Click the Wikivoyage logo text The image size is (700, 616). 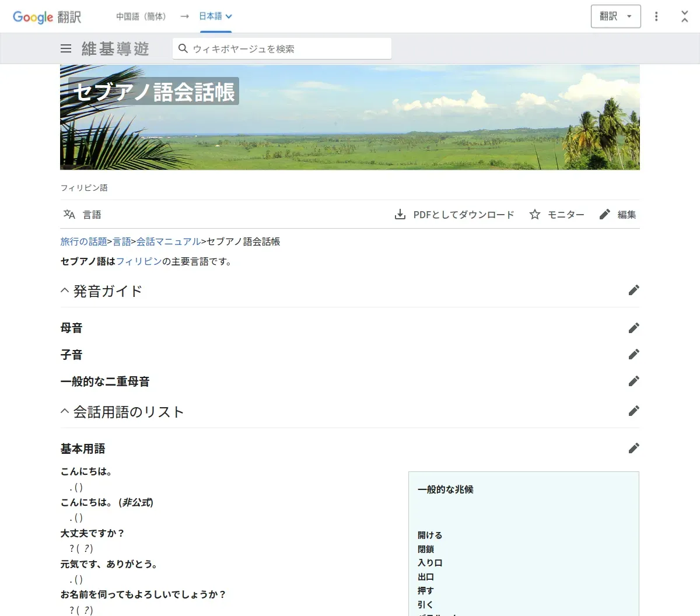[x=116, y=49]
